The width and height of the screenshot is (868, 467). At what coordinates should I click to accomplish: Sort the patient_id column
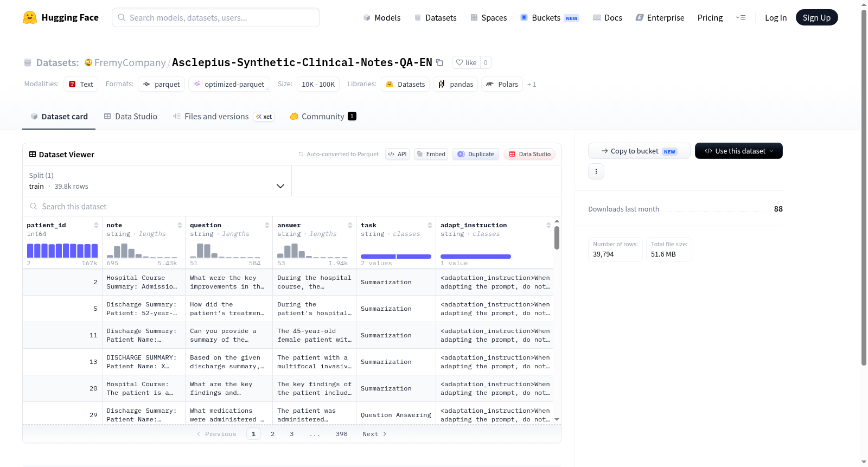(x=96, y=225)
